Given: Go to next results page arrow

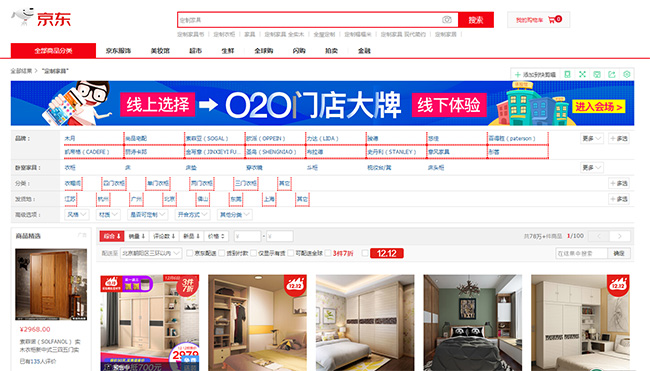Looking at the screenshot, I should pos(620,236).
